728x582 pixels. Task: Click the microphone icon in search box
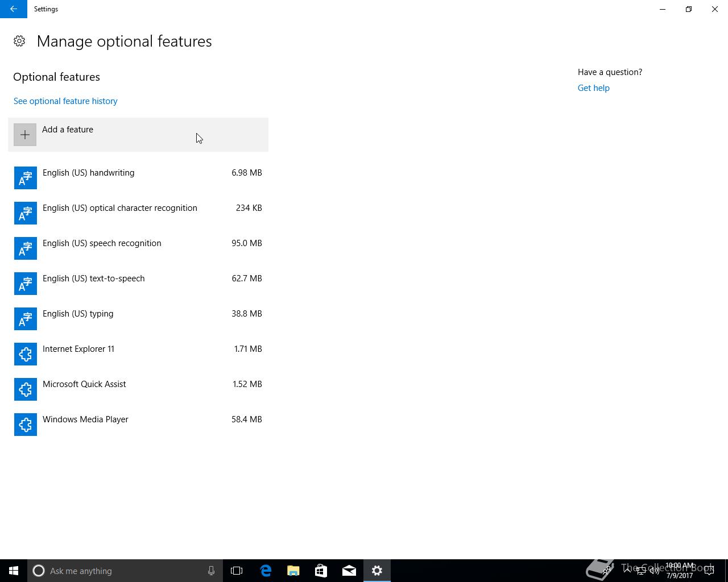(x=211, y=571)
